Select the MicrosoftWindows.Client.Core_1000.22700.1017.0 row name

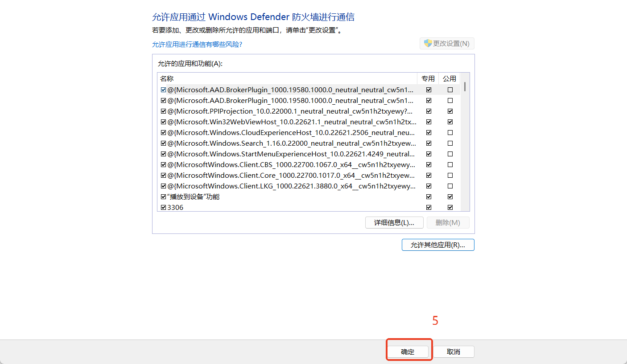coord(292,175)
